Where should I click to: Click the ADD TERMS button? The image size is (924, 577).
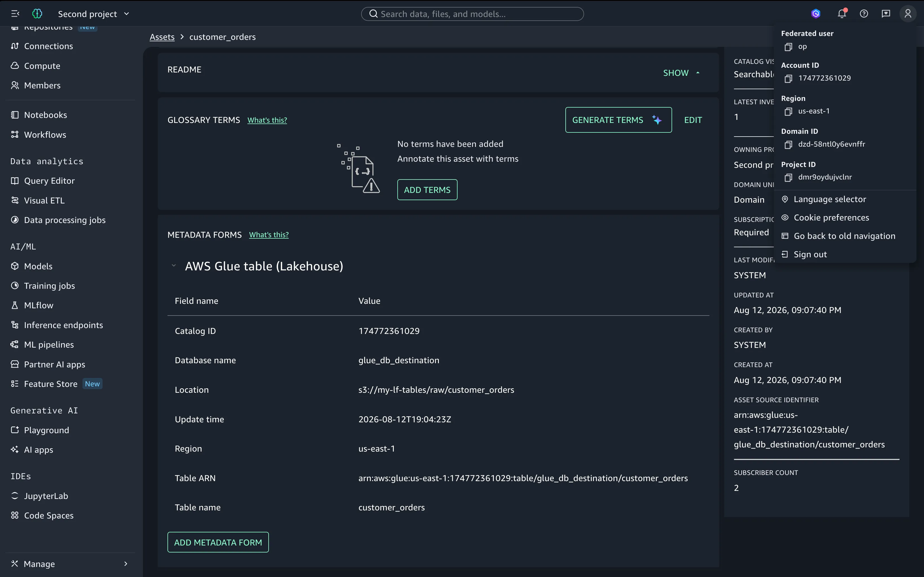427,190
